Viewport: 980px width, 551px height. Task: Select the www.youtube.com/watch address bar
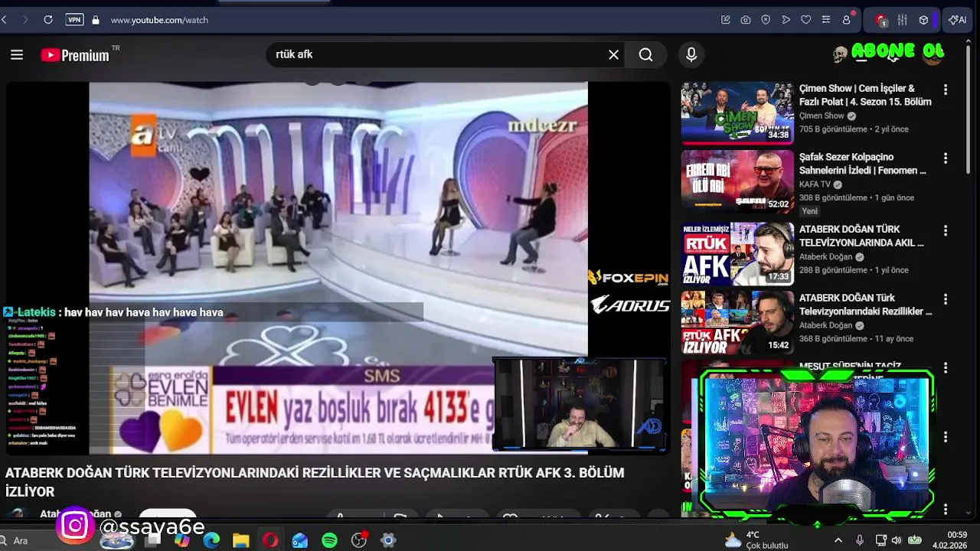[159, 20]
